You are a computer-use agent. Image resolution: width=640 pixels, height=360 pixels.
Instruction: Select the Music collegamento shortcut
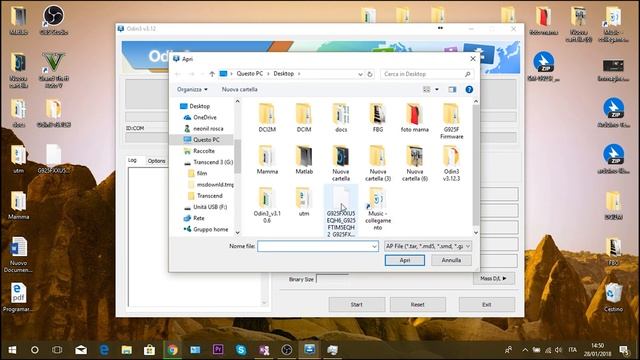click(x=378, y=209)
